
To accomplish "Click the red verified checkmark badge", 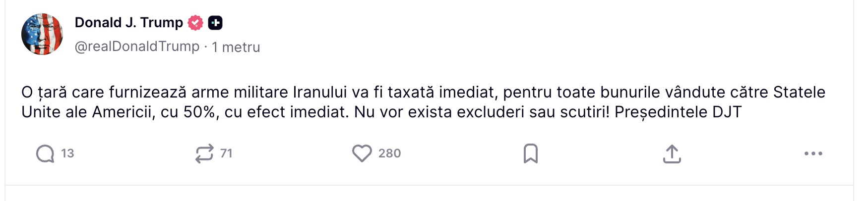I will coord(195,23).
